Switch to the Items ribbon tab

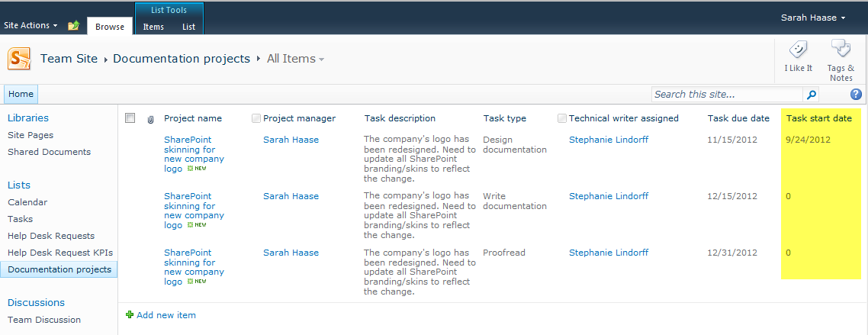coord(153,27)
